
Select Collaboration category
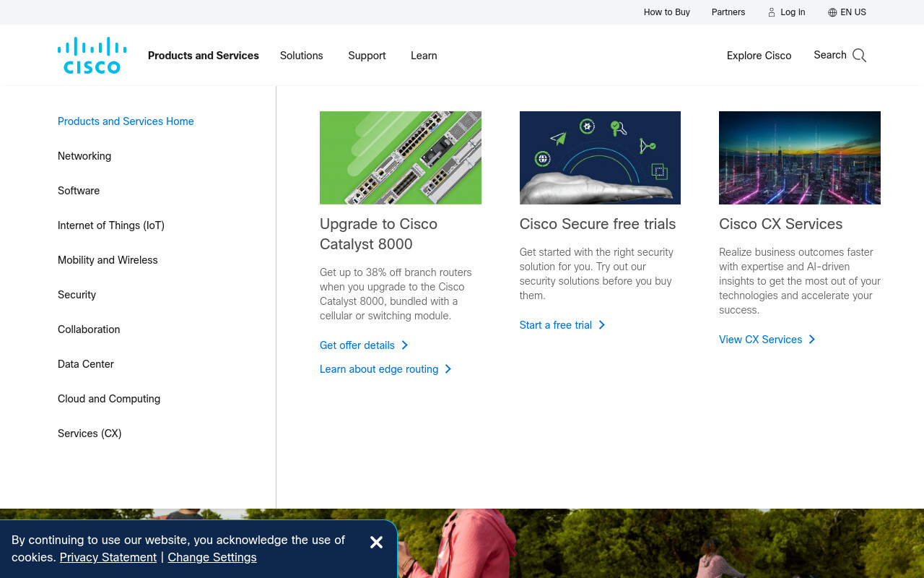(x=89, y=329)
